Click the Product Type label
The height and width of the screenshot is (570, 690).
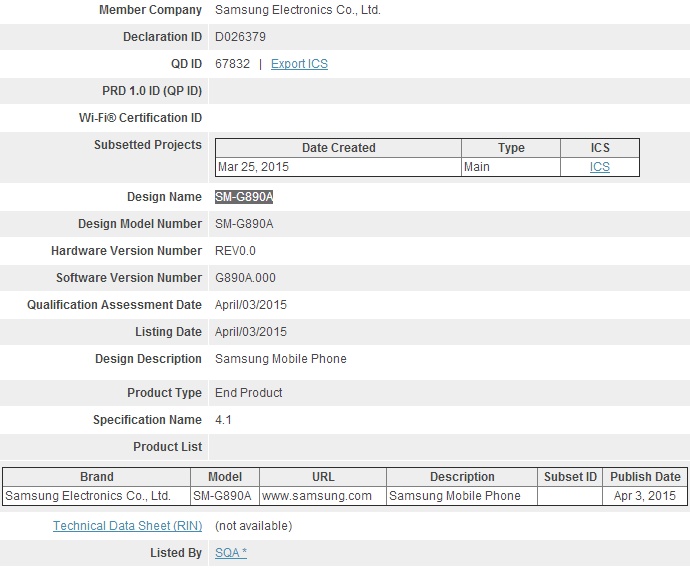165,393
